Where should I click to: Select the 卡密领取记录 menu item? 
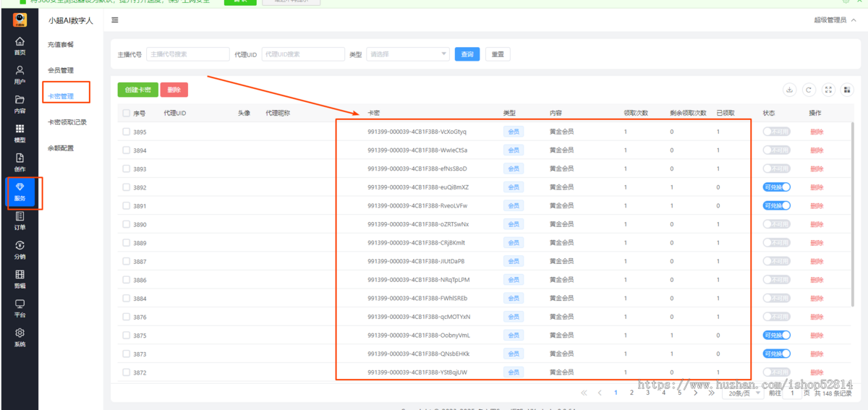click(67, 122)
